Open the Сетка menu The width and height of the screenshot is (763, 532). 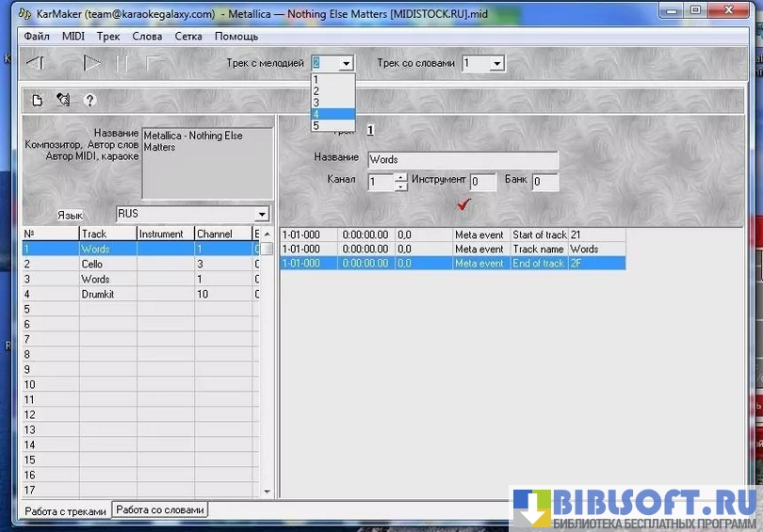[x=187, y=36]
